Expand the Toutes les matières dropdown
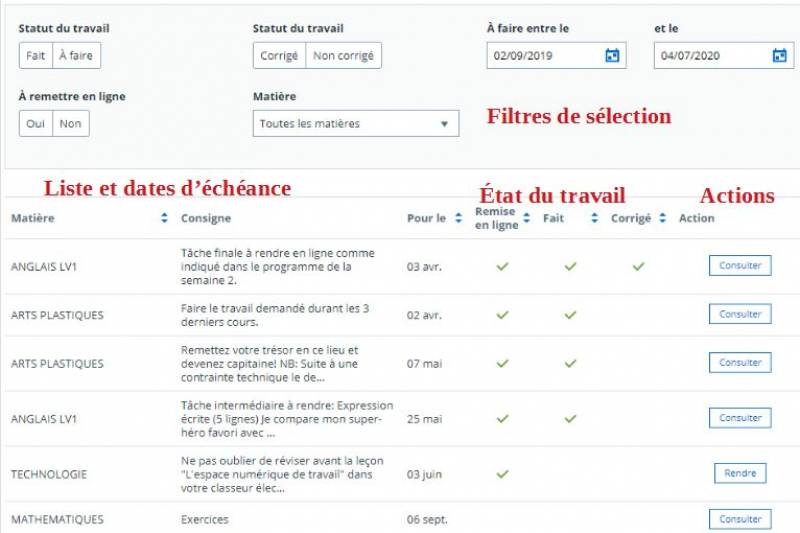The height and width of the screenshot is (533, 800). (x=356, y=124)
